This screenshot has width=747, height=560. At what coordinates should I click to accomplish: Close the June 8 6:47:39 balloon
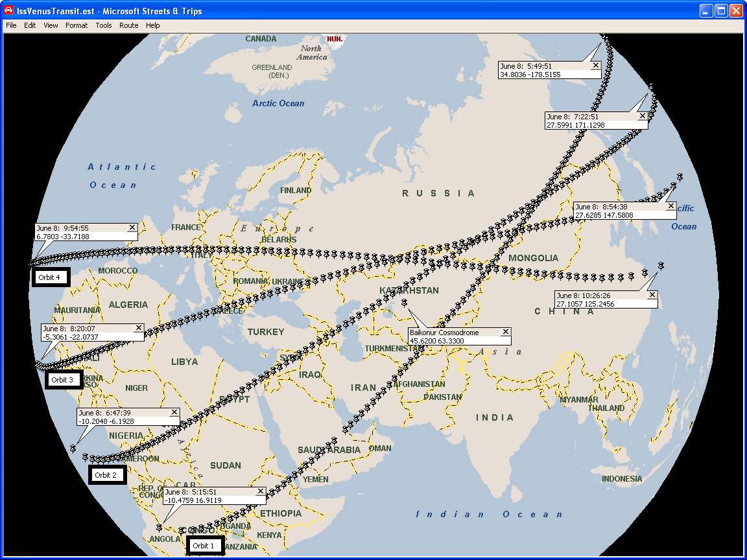[x=174, y=413]
